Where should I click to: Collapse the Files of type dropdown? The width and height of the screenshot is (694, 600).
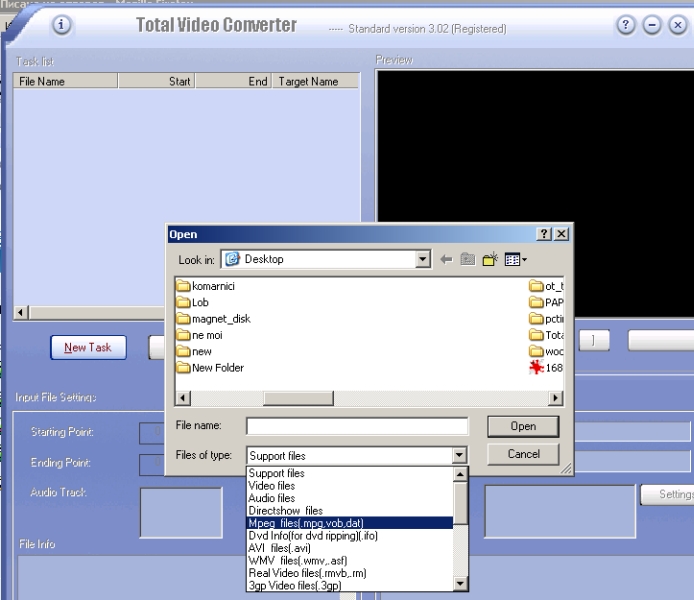459,456
